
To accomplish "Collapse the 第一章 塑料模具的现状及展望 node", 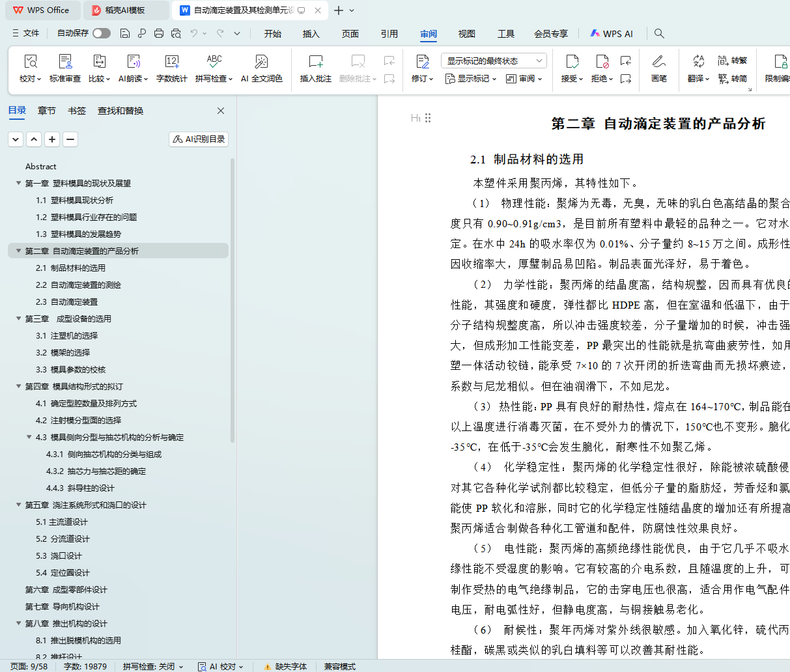I will coord(18,184).
